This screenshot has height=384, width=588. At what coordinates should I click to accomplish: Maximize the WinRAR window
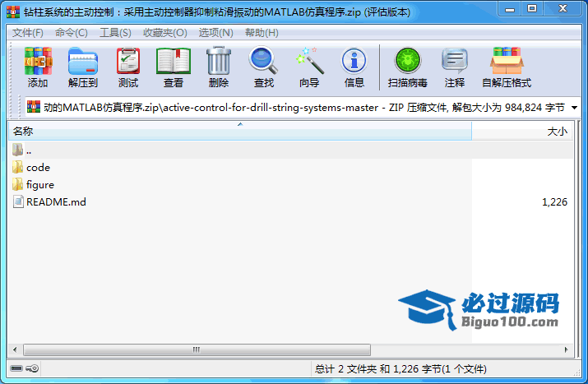click(x=532, y=9)
